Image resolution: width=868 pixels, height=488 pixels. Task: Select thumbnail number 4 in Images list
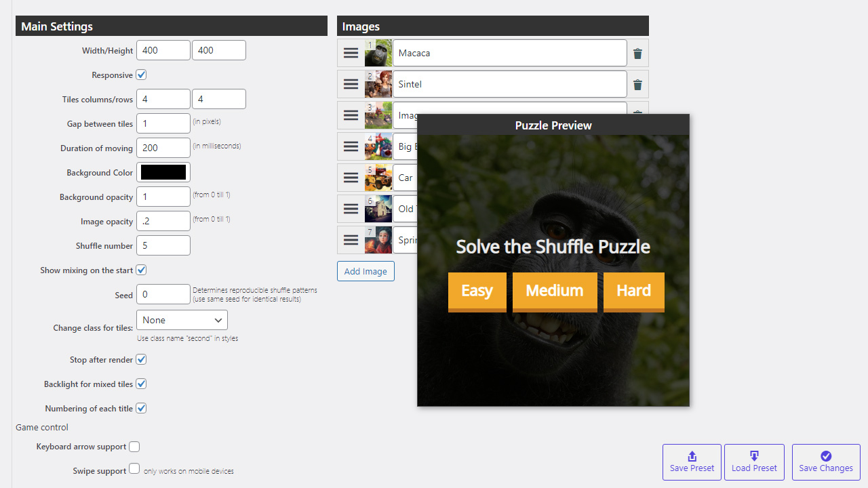(x=378, y=146)
